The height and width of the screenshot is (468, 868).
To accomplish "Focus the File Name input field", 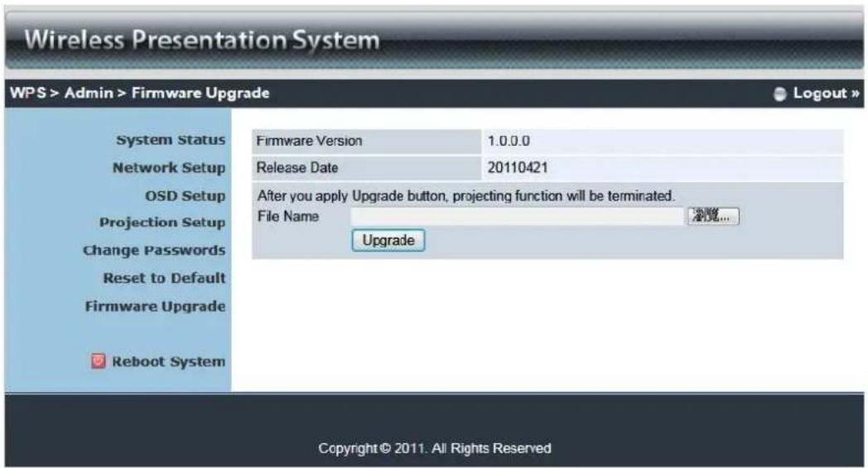I will [x=517, y=216].
